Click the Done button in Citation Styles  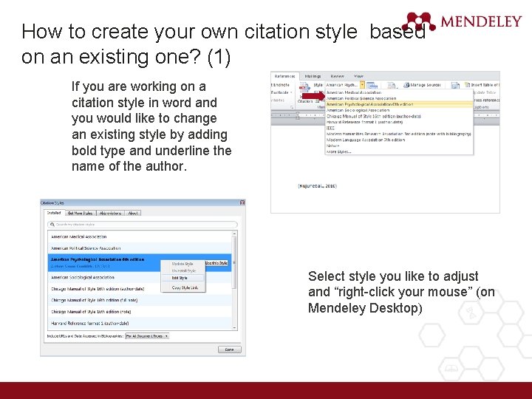point(229,349)
